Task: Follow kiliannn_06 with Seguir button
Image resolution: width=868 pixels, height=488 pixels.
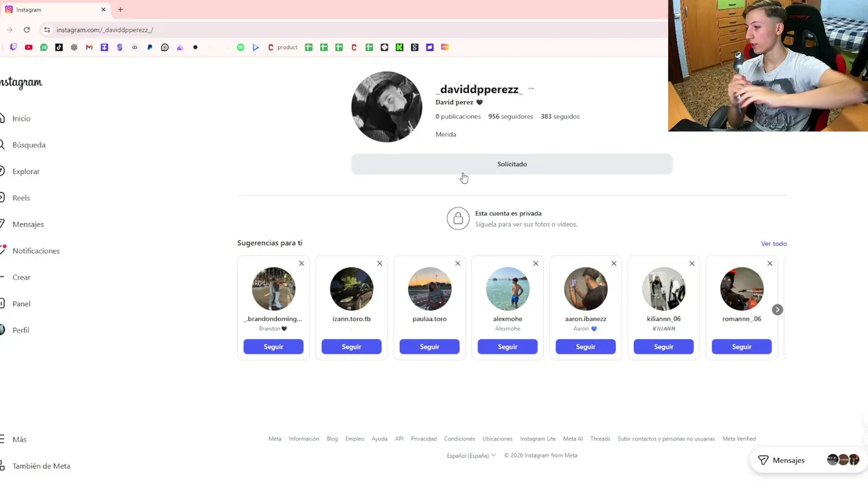Action: (x=663, y=347)
